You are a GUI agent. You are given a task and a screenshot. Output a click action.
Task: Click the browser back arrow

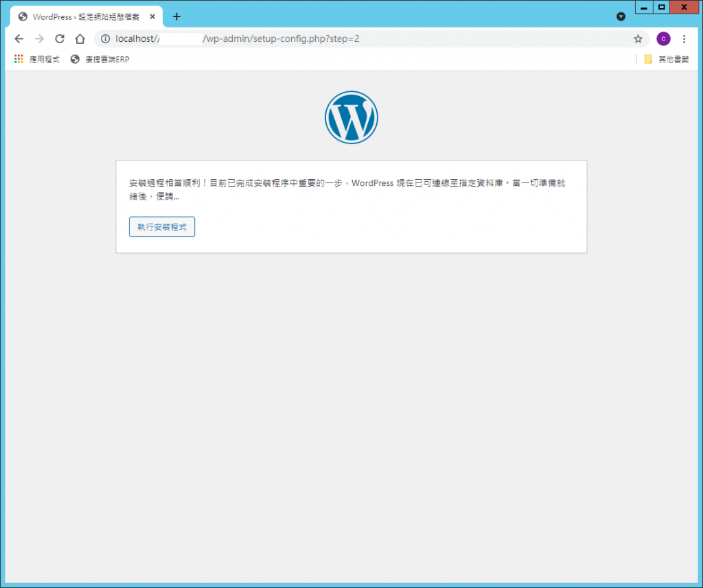pos(19,39)
